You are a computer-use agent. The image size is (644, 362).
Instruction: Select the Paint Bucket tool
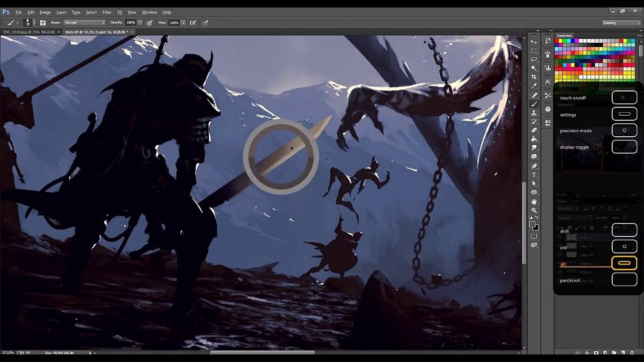pos(534,139)
